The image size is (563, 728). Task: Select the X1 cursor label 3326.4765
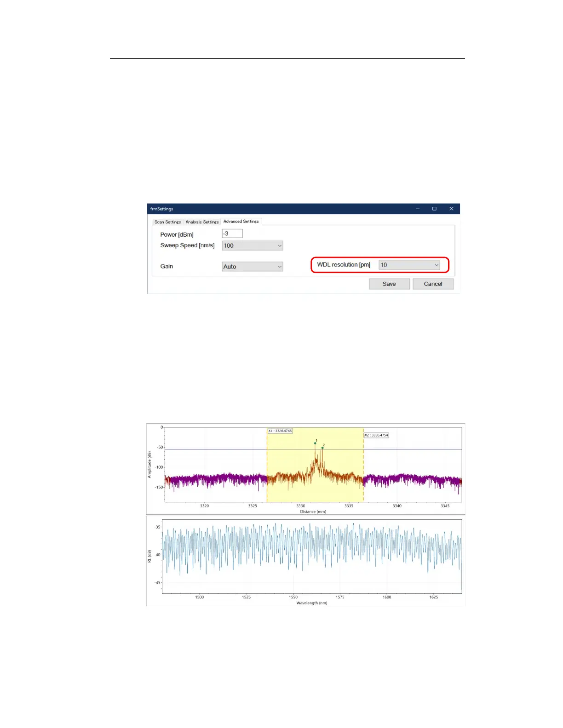[x=280, y=431]
